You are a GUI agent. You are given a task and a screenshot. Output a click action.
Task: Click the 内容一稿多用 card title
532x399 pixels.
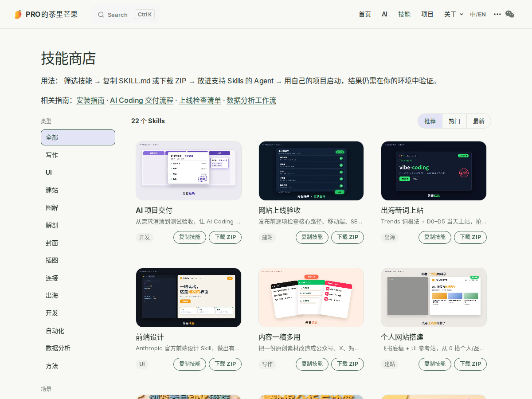[x=280, y=337]
